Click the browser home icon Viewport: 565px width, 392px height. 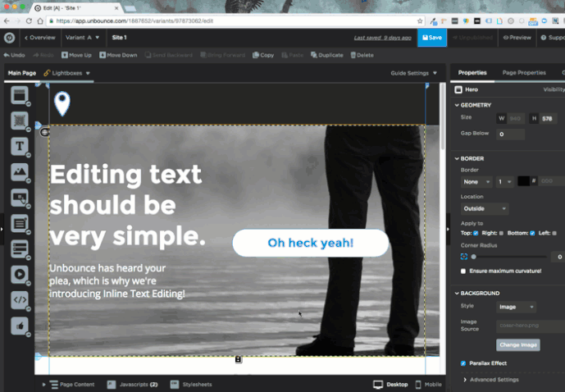[x=40, y=21]
